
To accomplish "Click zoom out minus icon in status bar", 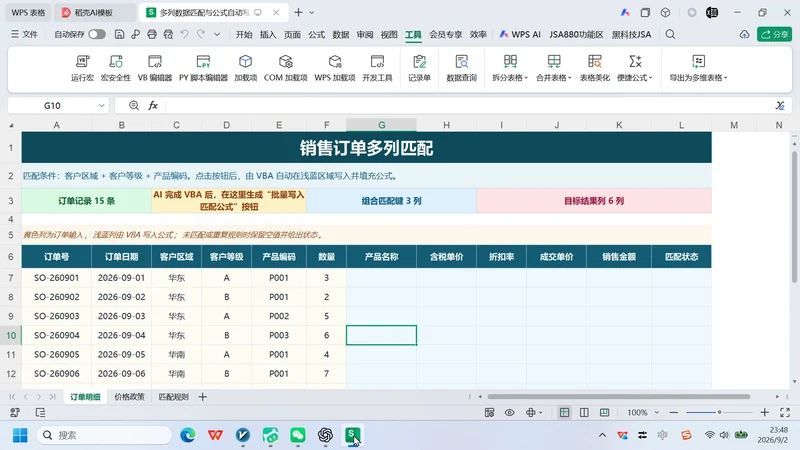I will pos(673,412).
